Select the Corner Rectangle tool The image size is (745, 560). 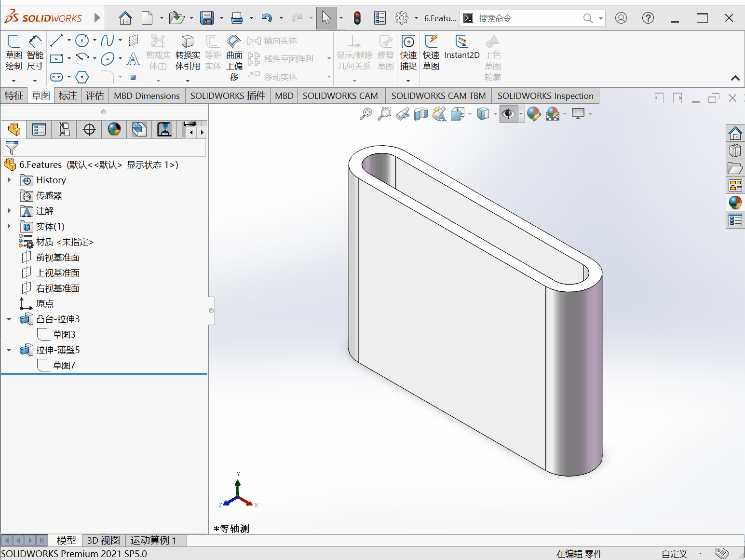[x=56, y=59]
